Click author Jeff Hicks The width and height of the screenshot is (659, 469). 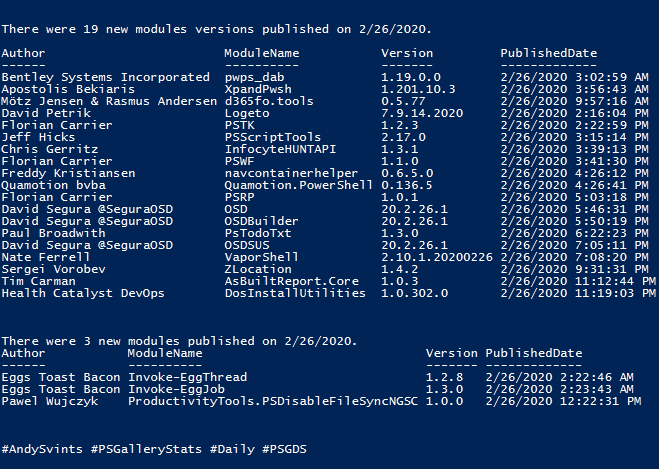pos(38,137)
